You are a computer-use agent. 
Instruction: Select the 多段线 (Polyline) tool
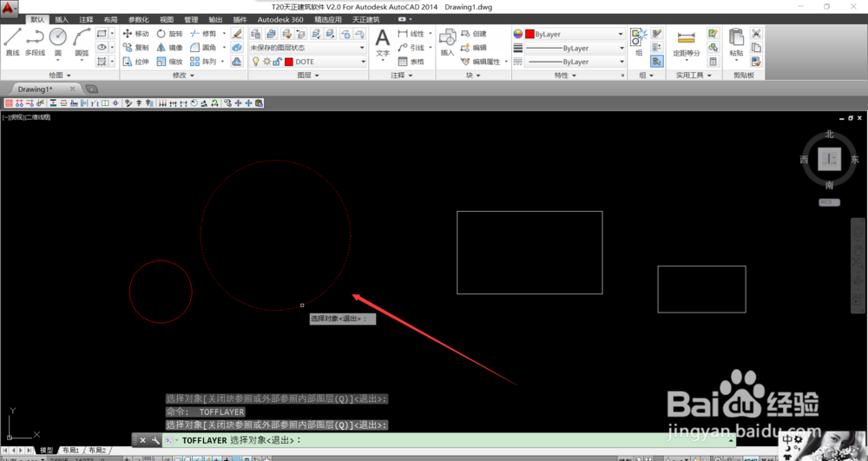(x=35, y=42)
